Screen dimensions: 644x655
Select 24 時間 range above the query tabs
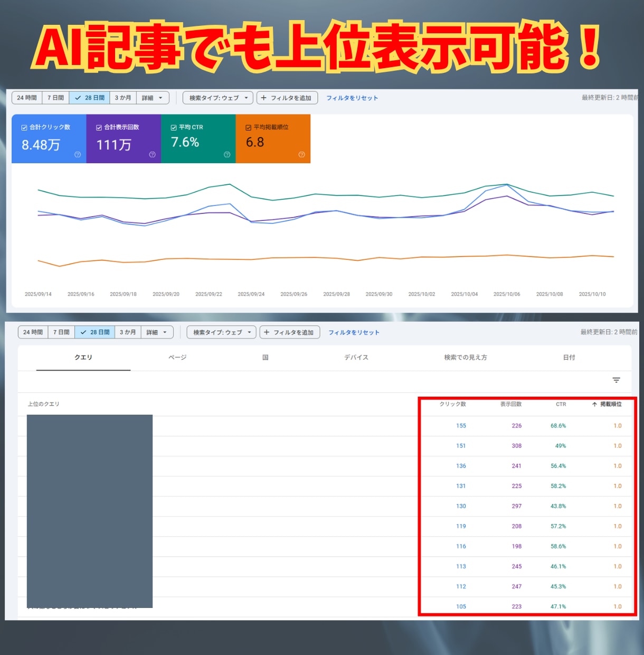coord(33,332)
